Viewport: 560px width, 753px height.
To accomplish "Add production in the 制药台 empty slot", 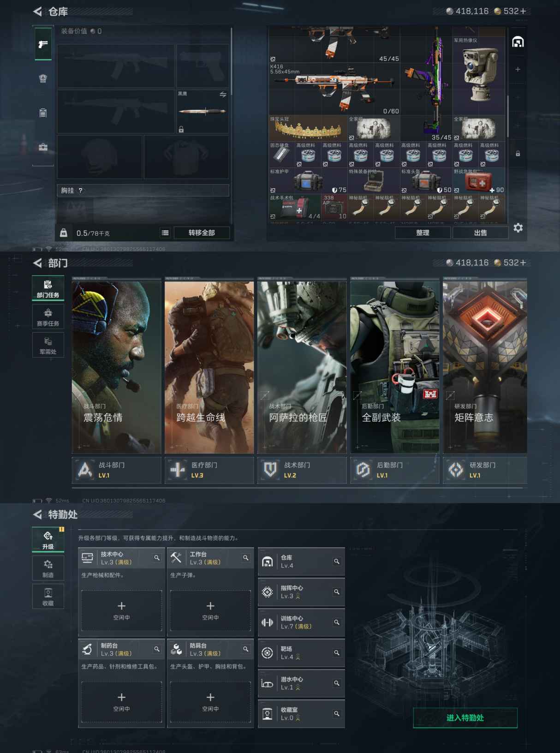I will click(121, 701).
